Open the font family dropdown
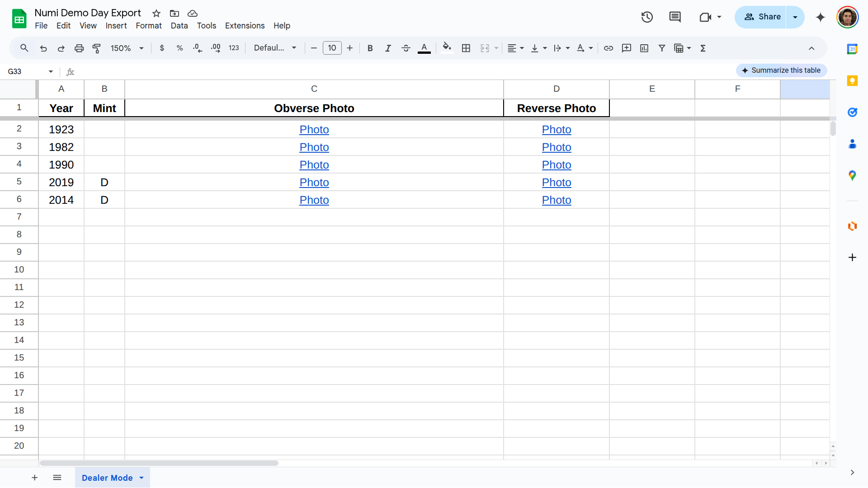 (275, 48)
